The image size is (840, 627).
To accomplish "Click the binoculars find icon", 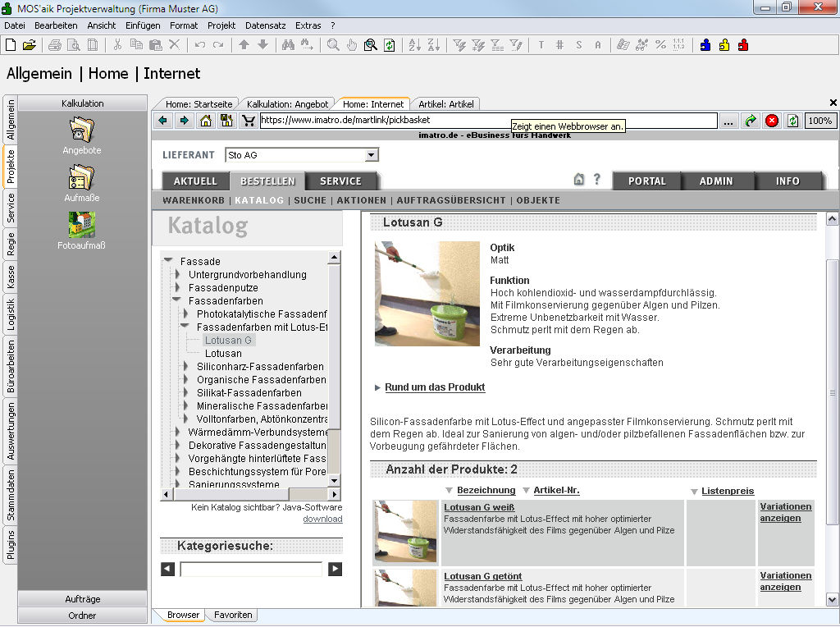I will click(x=288, y=45).
